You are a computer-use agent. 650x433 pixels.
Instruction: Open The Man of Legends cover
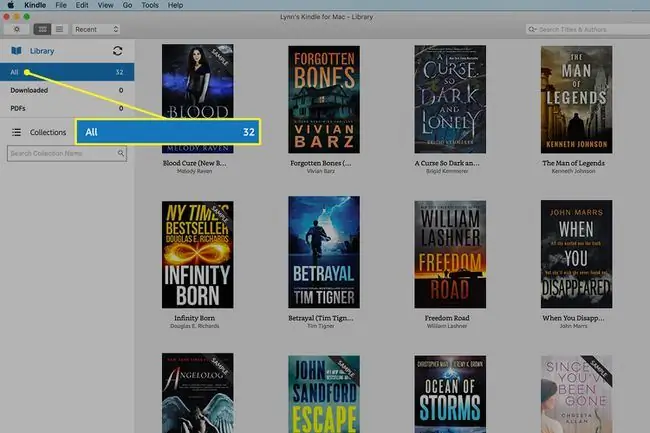[576, 99]
